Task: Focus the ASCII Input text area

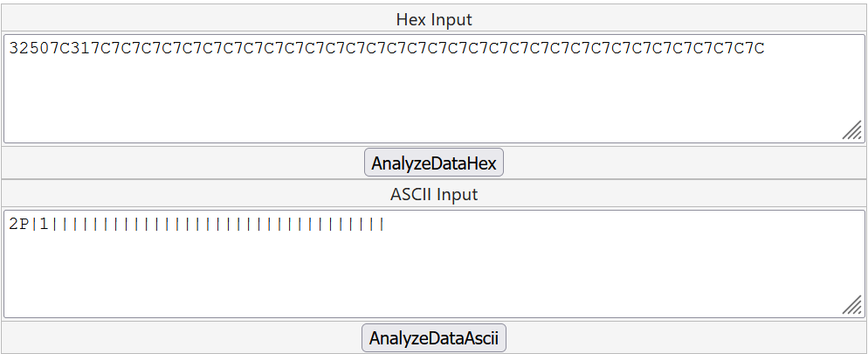Action: pyautogui.click(x=433, y=271)
